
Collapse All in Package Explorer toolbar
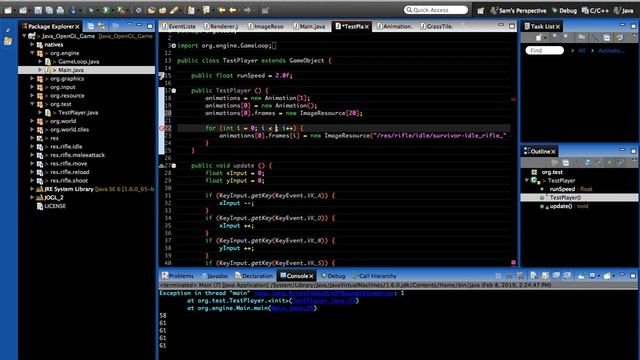(x=91, y=27)
